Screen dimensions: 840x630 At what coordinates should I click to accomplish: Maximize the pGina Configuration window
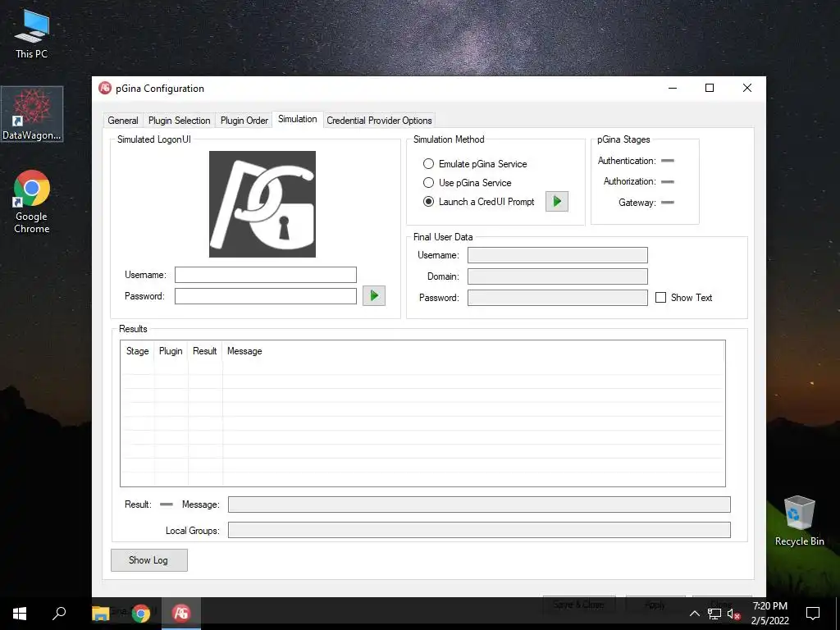pos(710,88)
